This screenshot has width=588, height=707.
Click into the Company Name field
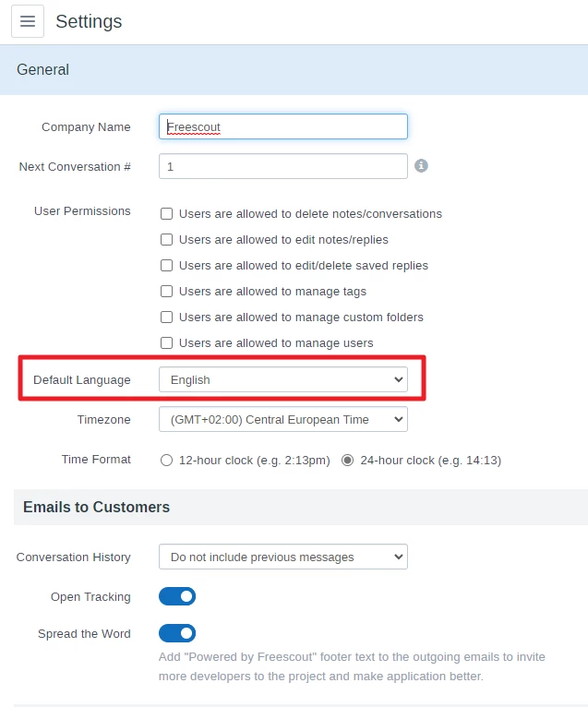282,126
